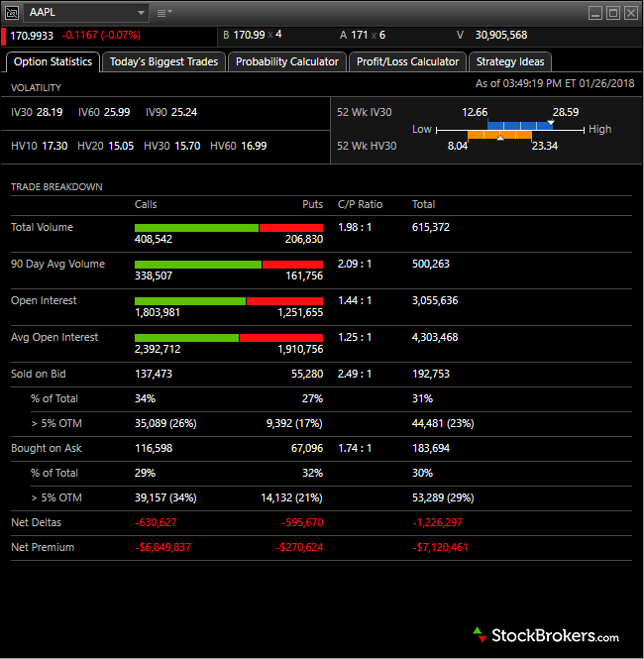Image resolution: width=644 pixels, height=659 pixels.
Task: Click the 90 Day Avg Volume bar
Action: pyautogui.click(x=229, y=265)
